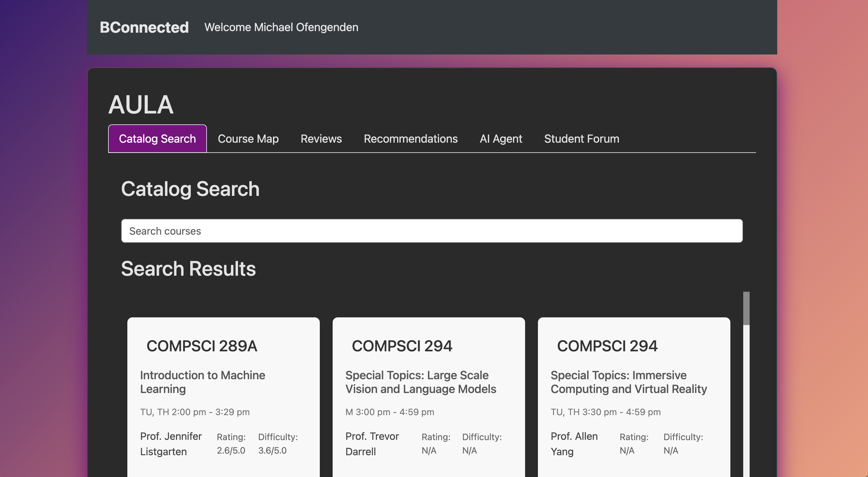The width and height of the screenshot is (868, 477).
Task: Click the 3.6/5.0 difficulty value
Action: tap(272, 450)
